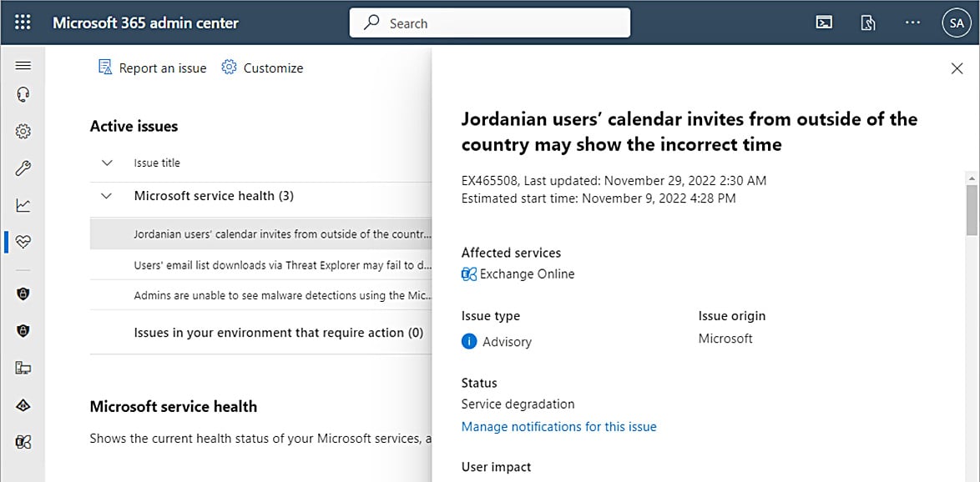
Task: Click the Exchange Online service icon
Action: tap(469, 274)
